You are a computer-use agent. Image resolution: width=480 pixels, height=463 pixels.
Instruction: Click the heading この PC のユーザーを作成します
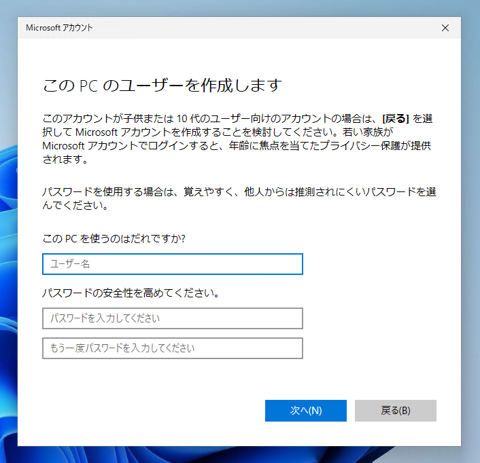click(162, 86)
